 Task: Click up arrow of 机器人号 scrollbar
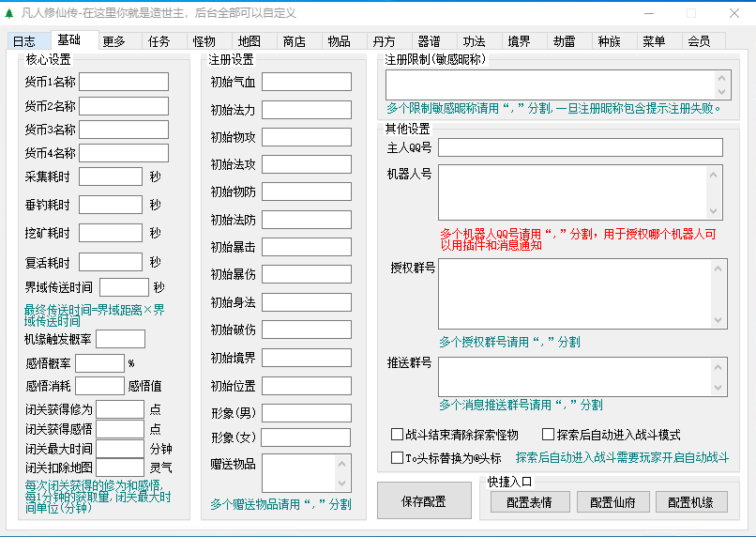click(x=713, y=175)
